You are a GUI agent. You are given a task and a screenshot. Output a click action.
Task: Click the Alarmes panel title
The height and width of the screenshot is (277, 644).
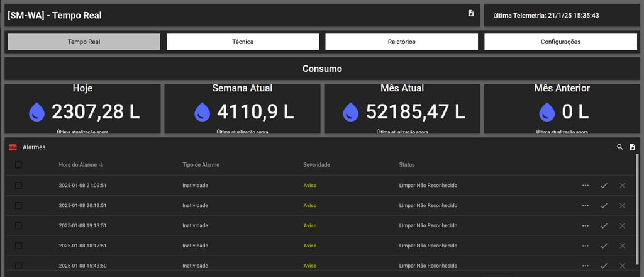(x=34, y=147)
